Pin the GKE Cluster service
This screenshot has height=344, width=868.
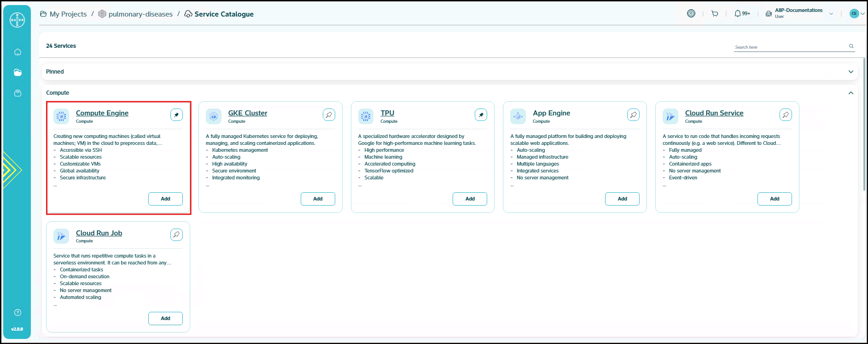click(x=329, y=115)
